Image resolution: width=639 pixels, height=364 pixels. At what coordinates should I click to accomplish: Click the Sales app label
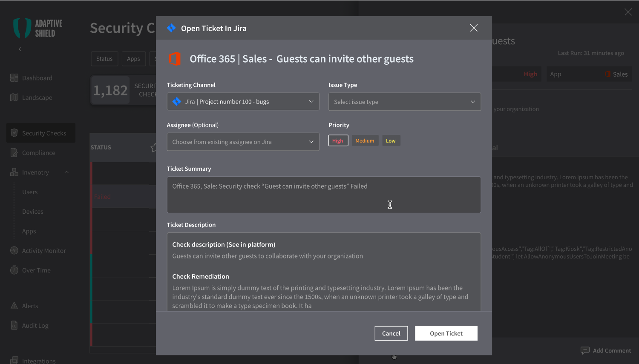620,74
